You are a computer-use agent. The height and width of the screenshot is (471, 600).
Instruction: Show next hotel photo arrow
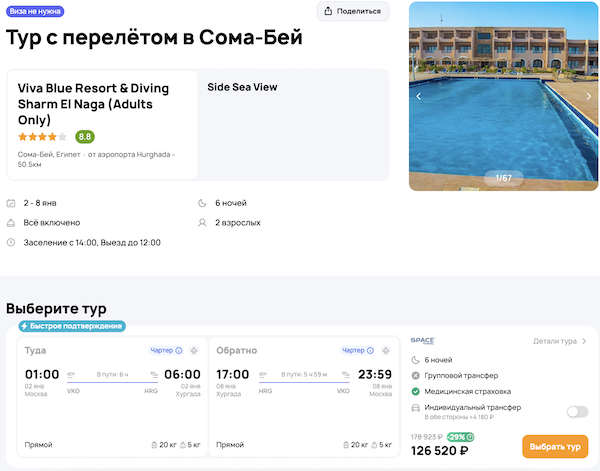tap(588, 96)
